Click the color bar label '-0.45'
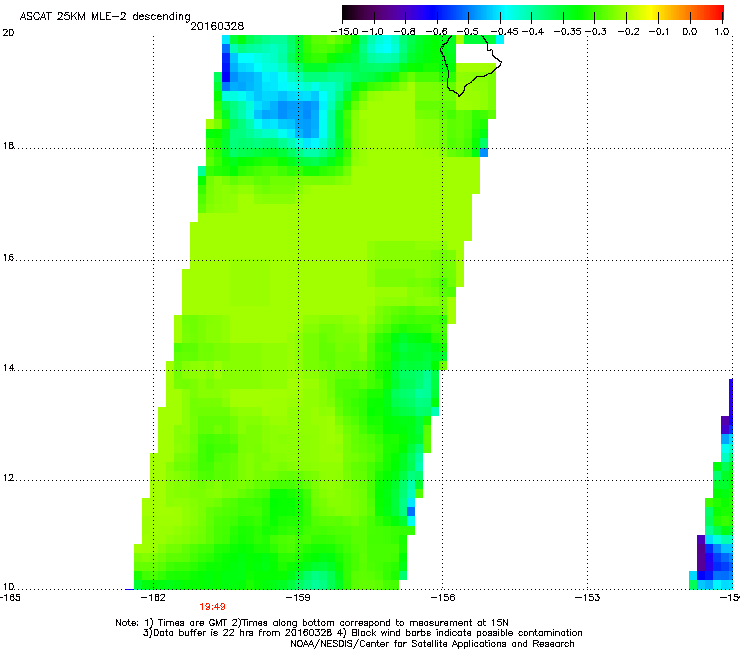 pos(505,32)
